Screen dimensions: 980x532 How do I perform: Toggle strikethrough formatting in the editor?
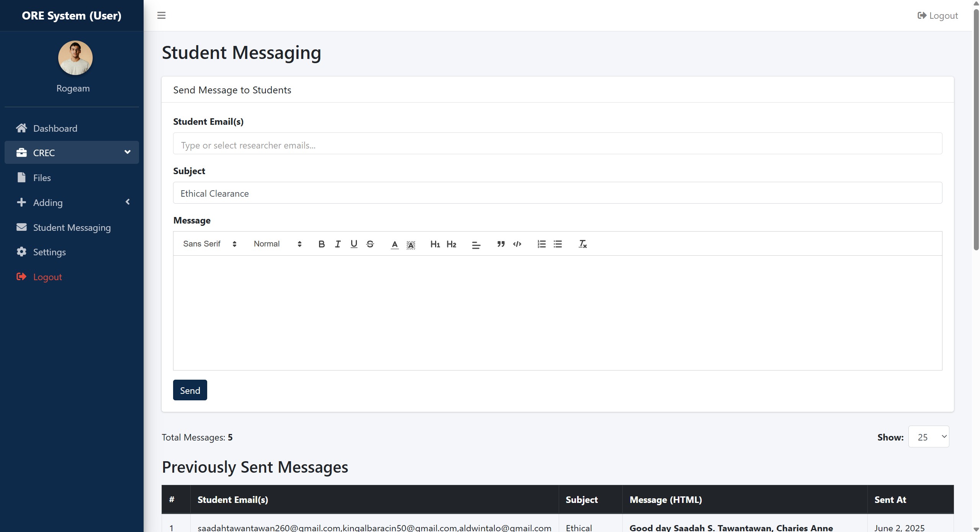(370, 244)
